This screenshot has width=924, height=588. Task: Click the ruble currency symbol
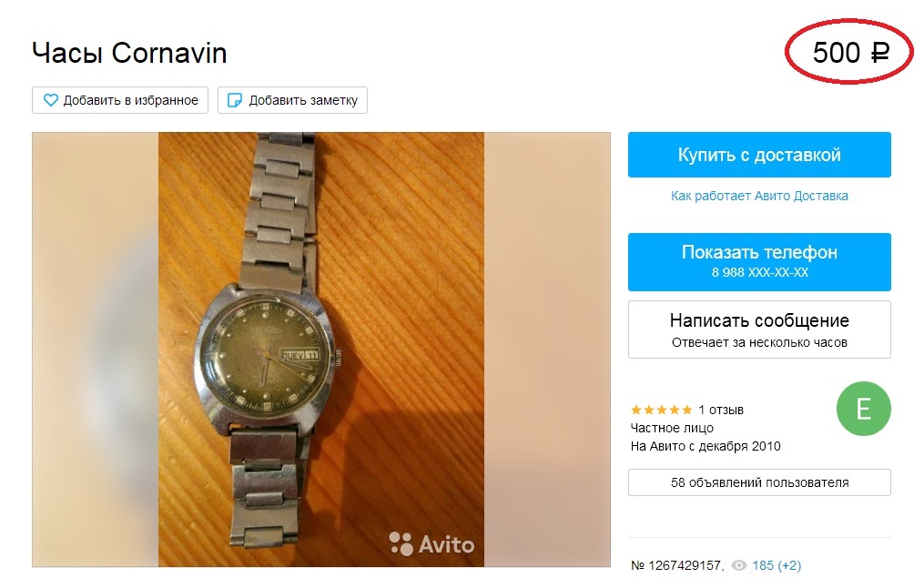879,53
